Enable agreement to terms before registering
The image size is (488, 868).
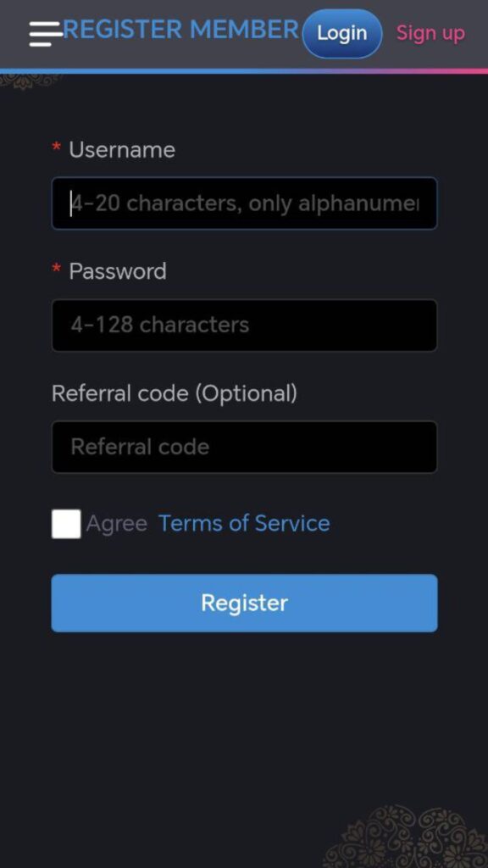point(65,523)
